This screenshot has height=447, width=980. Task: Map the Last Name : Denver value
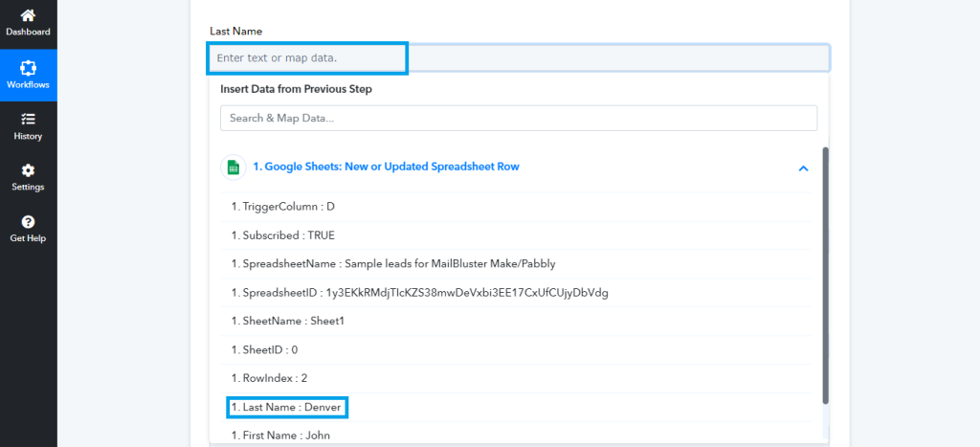coord(287,408)
